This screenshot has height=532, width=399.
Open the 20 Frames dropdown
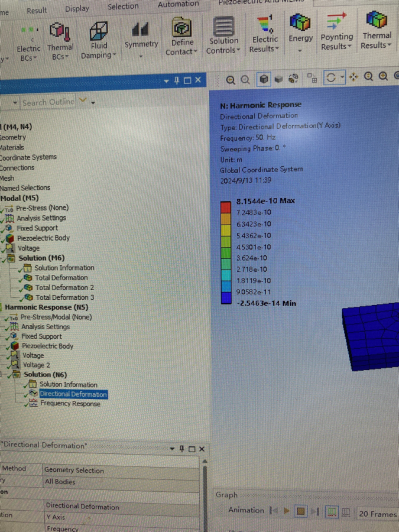(x=377, y=514)
